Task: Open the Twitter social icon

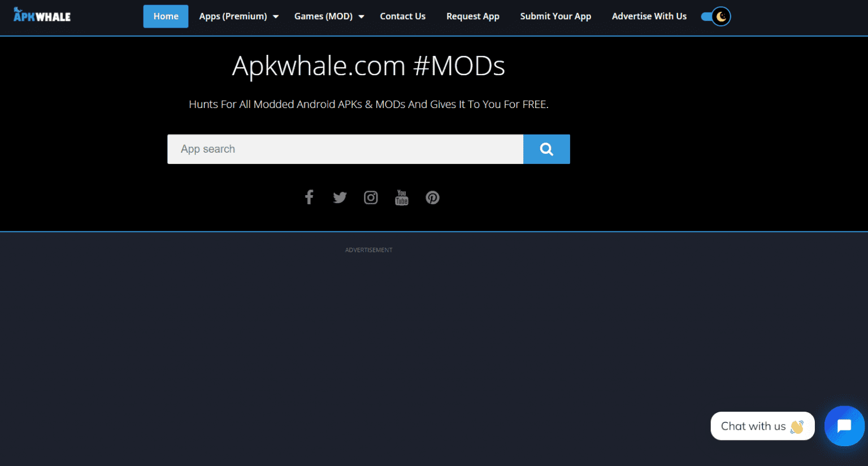Action: tap(340, 197)
